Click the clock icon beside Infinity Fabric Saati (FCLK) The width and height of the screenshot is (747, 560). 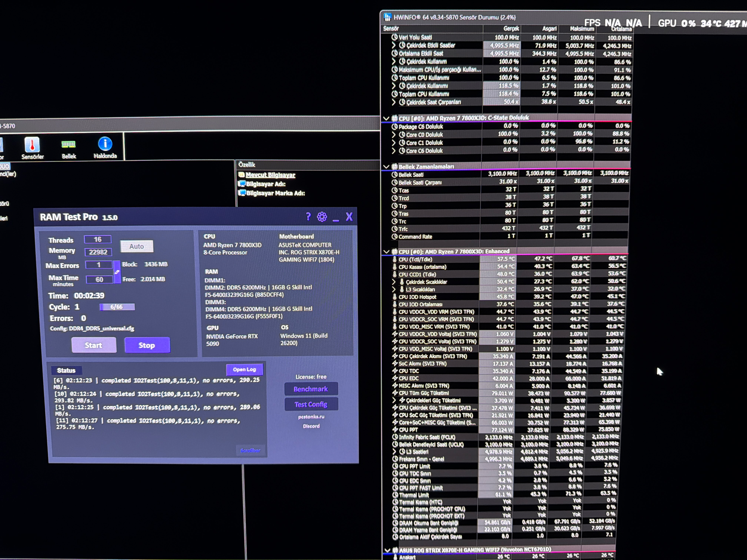coord(395,437)
